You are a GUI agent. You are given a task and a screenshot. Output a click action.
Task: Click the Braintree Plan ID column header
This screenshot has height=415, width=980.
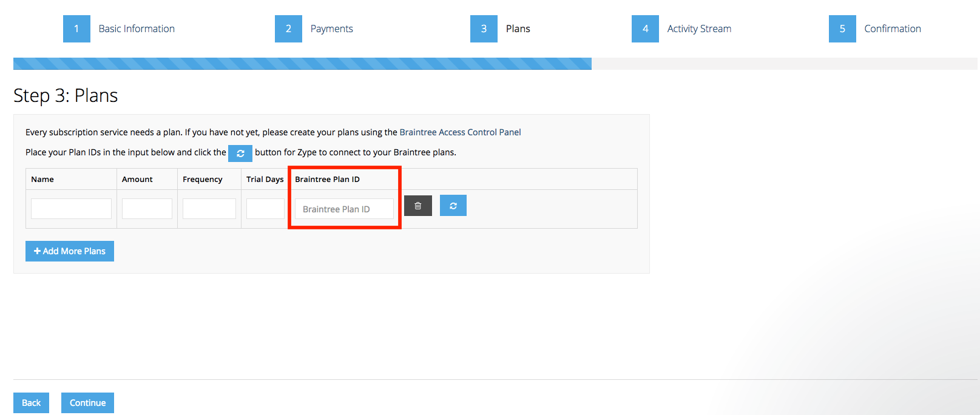[327, 179]
